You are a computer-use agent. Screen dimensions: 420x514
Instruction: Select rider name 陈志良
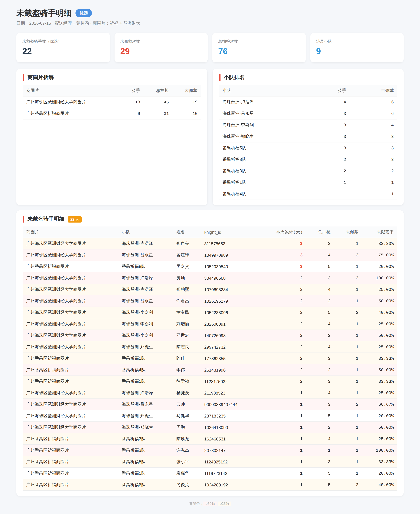pos(183,347)
